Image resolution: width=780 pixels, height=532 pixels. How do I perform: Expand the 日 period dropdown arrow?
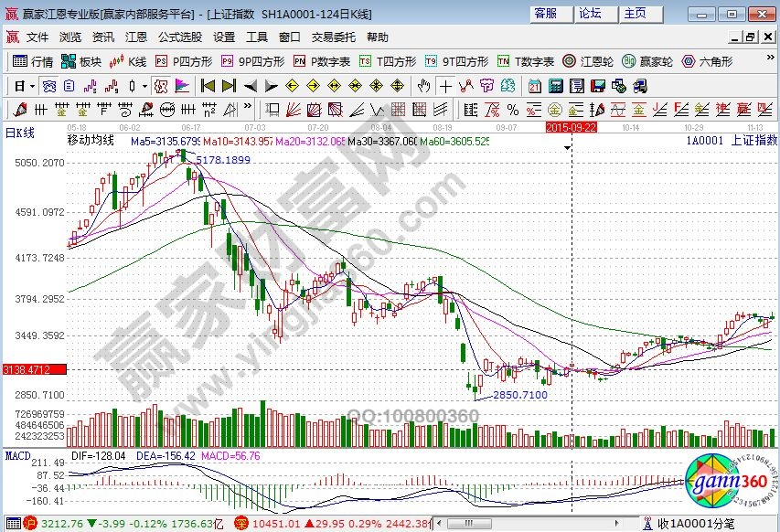(32, 86)
